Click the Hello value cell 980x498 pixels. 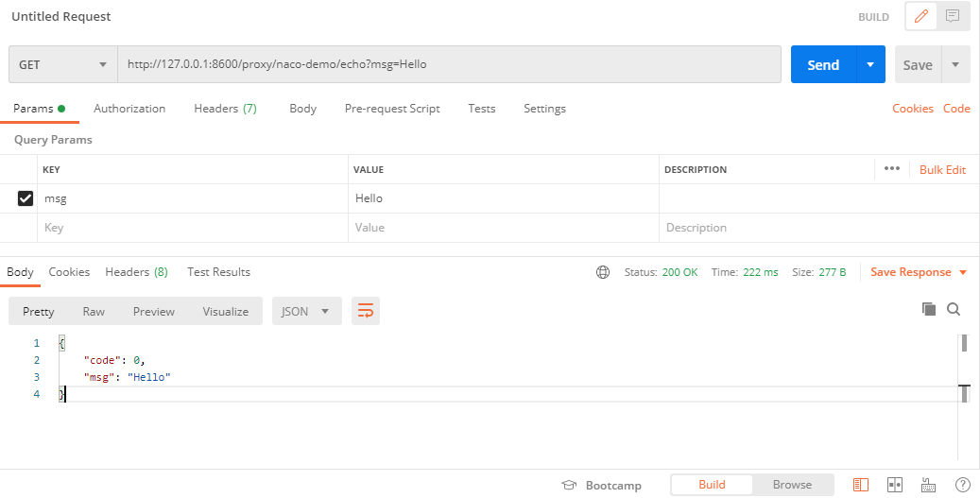[x=503, y=198]
